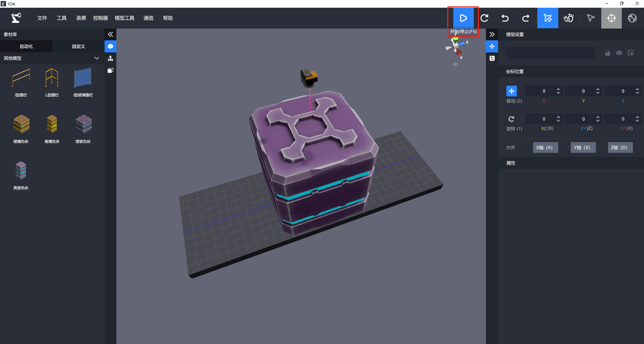The image size is (644, 344).
Task: Click the blue move (移动) icon
Action: click(x=512, y=91)
